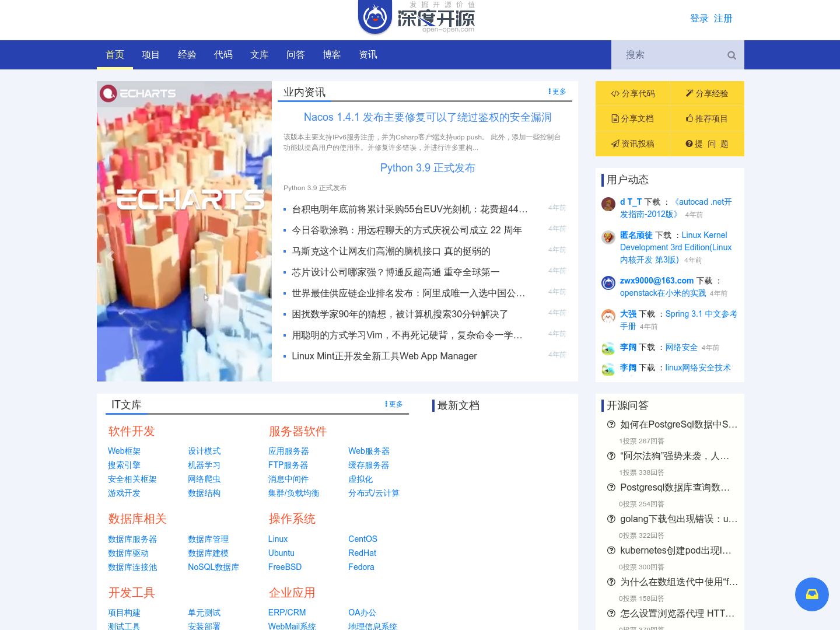840x630 pixels.
Task: Open 博客 nav tab
Action: click(331, 55)
